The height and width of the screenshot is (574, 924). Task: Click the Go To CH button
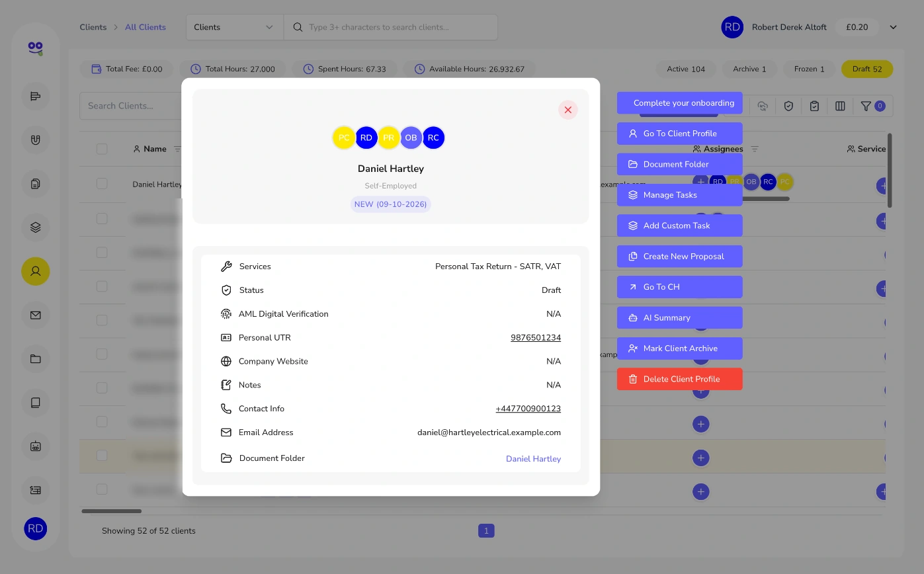679,287
